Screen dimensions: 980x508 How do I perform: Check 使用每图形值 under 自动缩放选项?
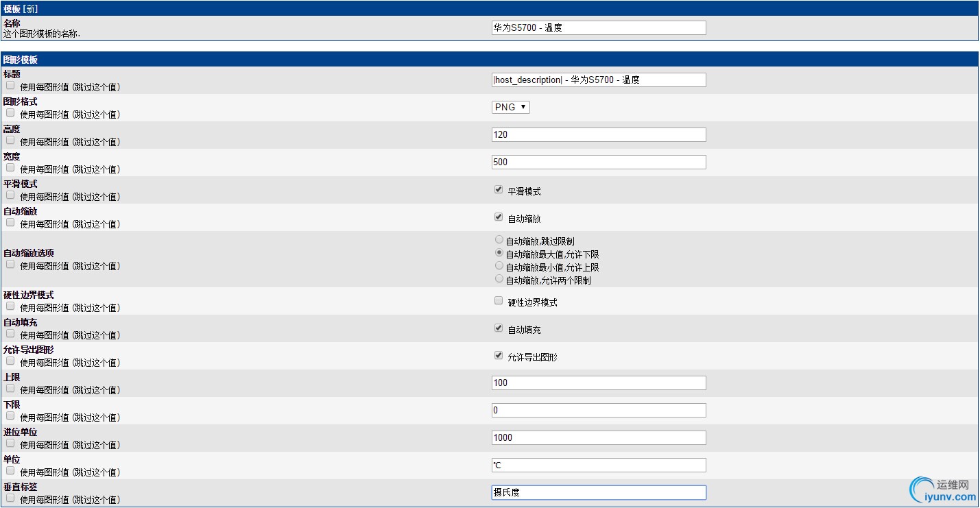tap(10, 265)
